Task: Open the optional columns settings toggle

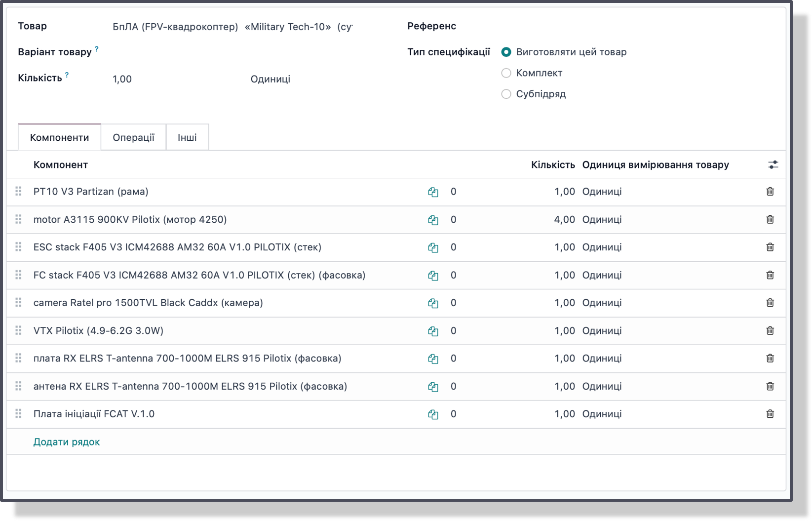Action: pyautogui.click(x=773, y=165)
